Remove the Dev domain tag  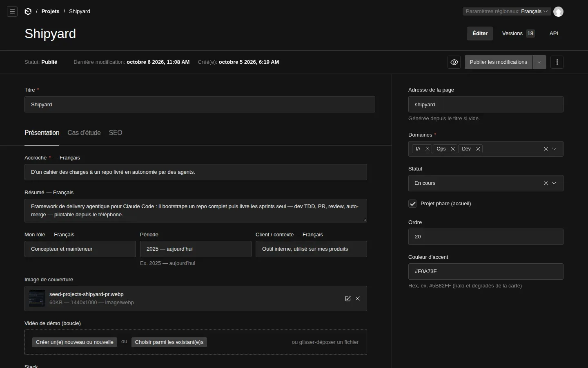click(478, 149)
